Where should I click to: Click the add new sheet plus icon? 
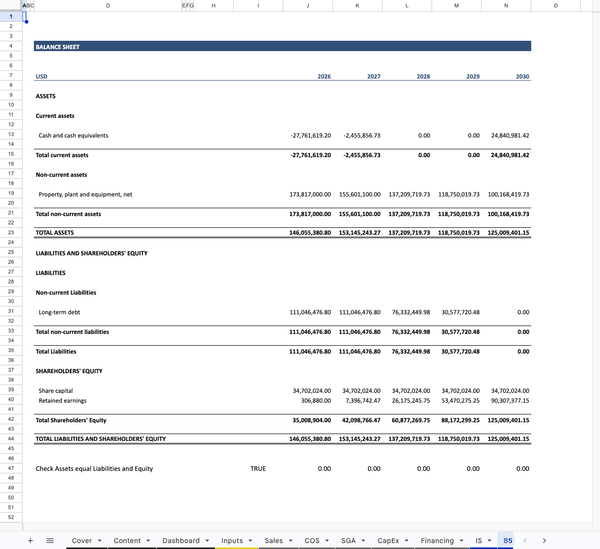tap(30, 541)
